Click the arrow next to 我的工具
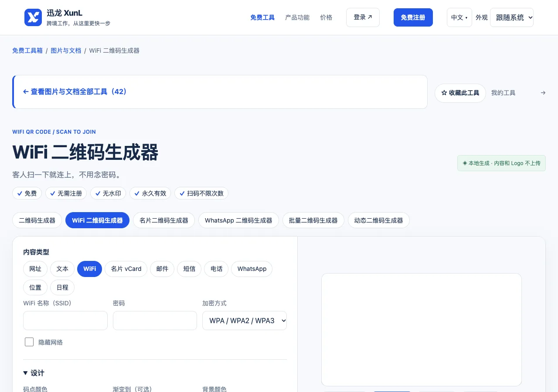The width and height of the screenshot is (558, 392). 543,93
